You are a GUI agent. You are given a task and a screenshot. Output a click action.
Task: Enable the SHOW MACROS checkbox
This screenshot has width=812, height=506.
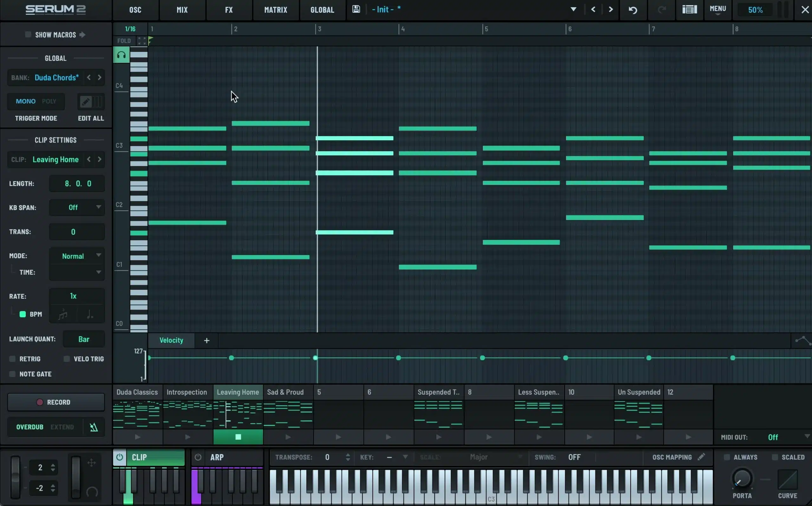click(28, 35)
